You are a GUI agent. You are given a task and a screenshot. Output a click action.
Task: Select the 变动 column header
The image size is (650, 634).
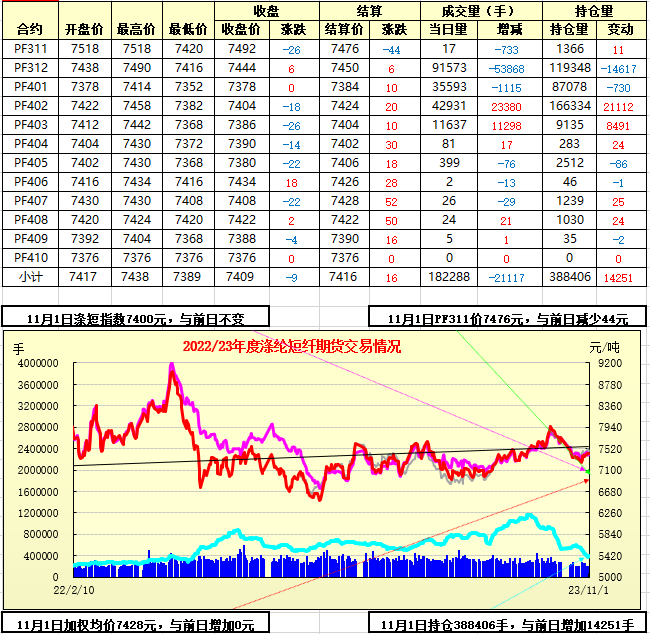(x=620, y=29)
